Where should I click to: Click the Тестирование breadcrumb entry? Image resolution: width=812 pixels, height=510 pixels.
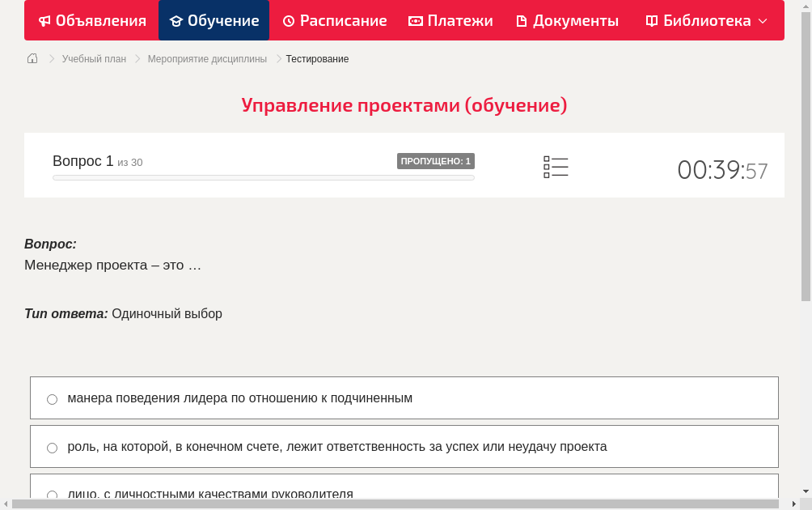(x=316, y=58)
